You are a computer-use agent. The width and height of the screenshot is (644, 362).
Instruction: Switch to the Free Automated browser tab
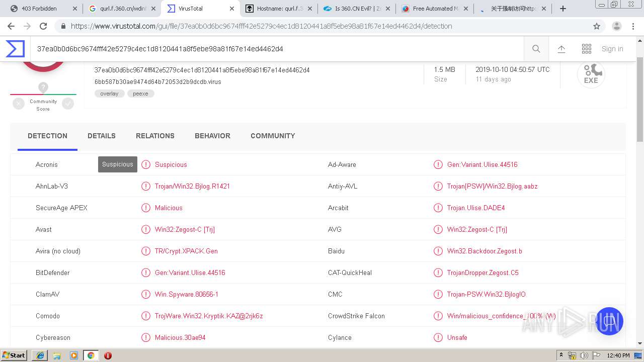pyautogui.click(x=435, y=9)
